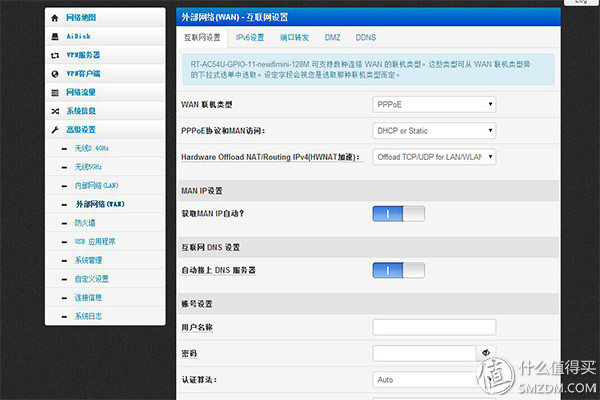
Task: Click the 网络流量 list icon
Action: [x=55, y=93]
